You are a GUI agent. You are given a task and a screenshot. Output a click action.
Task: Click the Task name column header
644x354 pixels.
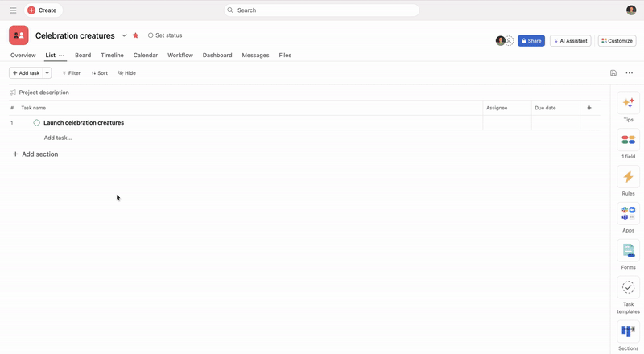(34, 108)
